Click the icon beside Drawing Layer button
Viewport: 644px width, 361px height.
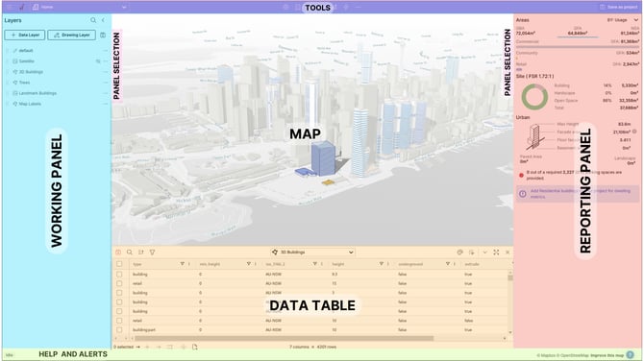pos(103,36)
